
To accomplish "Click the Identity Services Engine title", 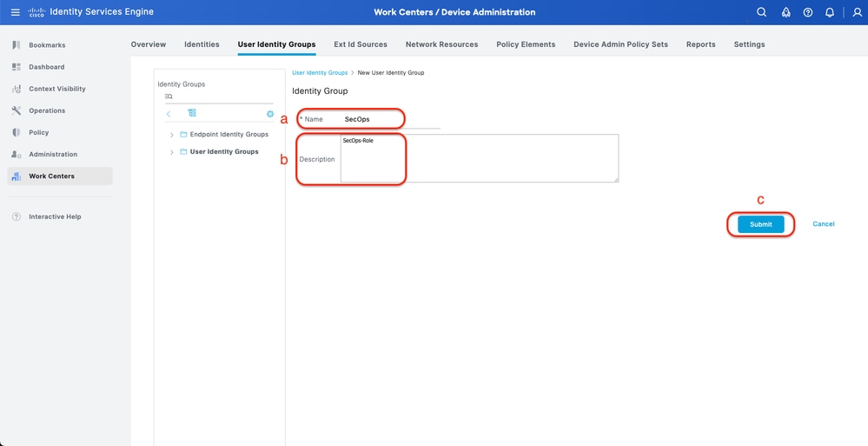I will [x=102, y=12].
